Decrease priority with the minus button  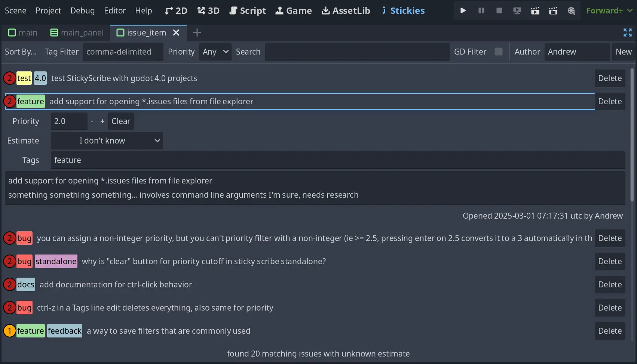point(92,121)
